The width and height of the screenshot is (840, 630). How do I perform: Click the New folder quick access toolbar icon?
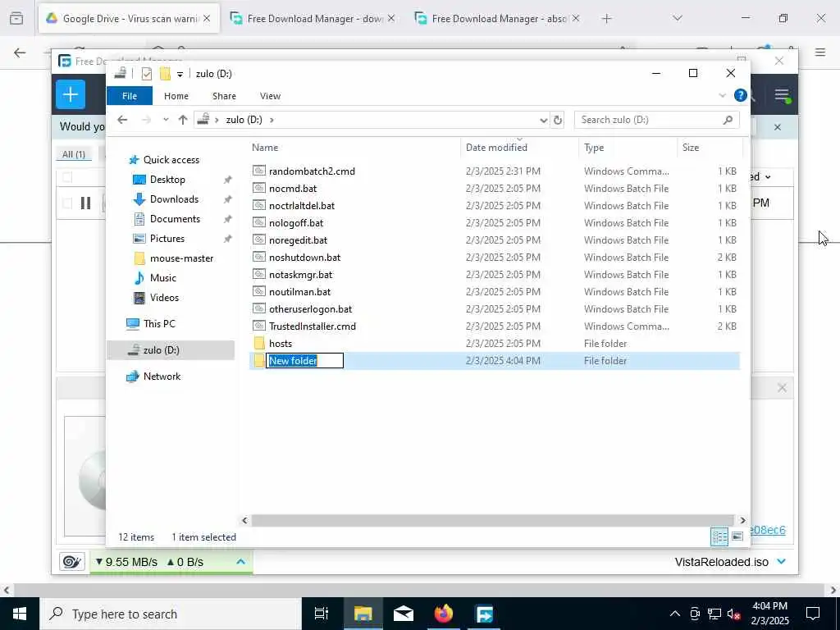[x=165, y=73]
